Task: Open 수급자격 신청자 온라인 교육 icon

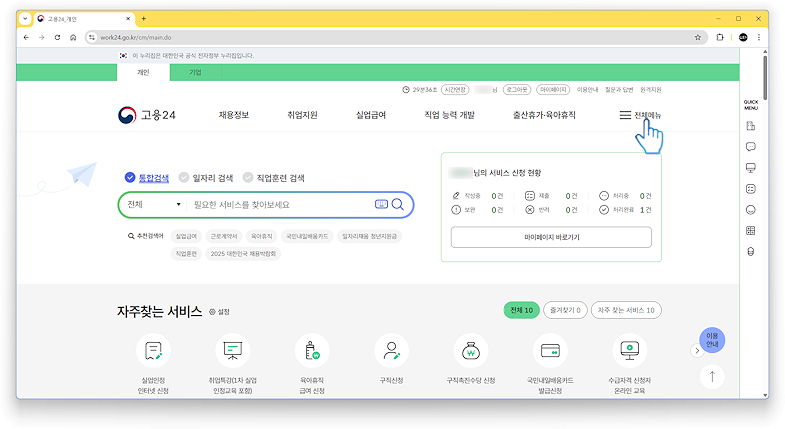Action: point(630,350)
